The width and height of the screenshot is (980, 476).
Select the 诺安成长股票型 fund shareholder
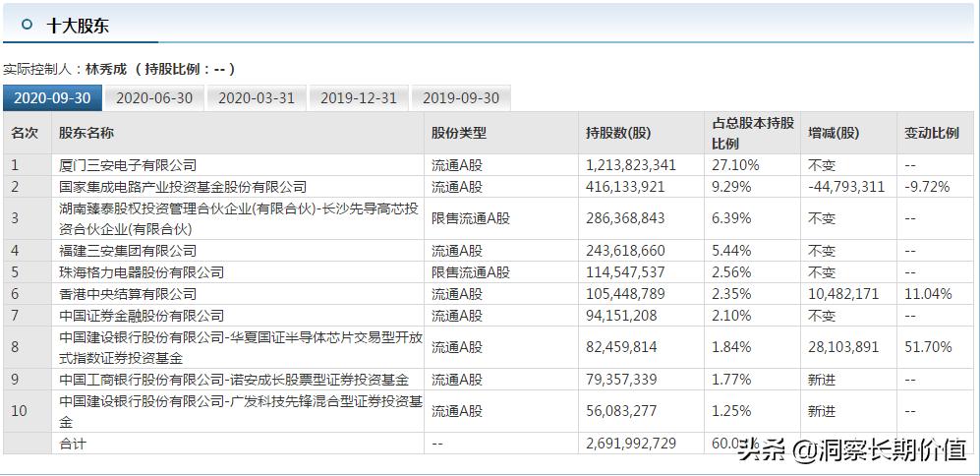pos(234,379)
